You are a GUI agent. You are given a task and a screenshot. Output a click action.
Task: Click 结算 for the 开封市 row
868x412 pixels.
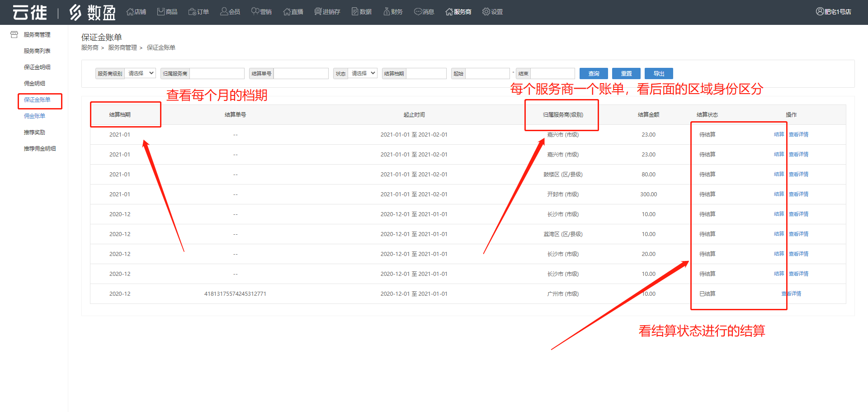pos(778,194)
